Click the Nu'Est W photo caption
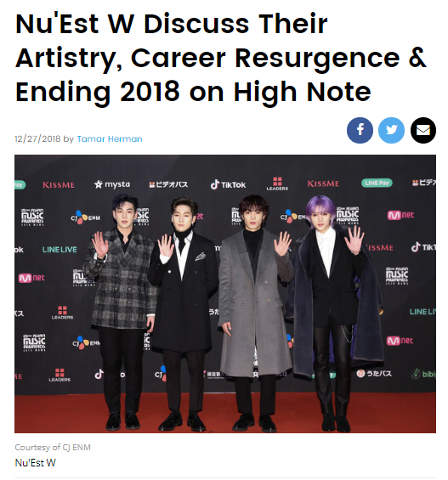The width and height of the screenshot is (448, 480). [36, 463]
